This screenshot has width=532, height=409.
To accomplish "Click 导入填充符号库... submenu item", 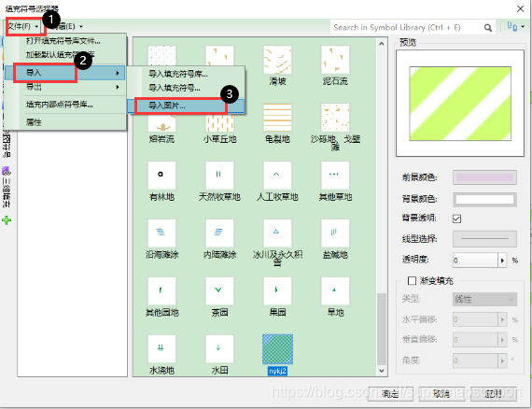I will [x=177, y=74].
